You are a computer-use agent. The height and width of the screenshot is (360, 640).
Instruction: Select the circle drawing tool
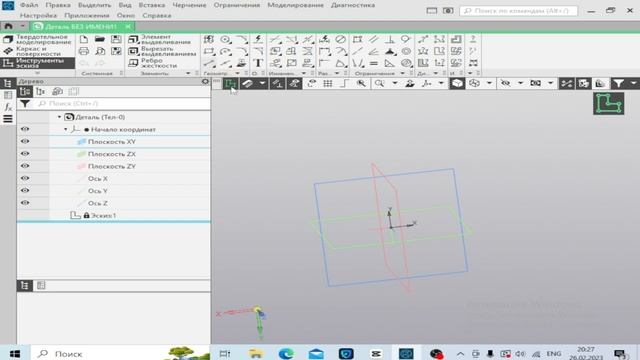coord(225,39)
